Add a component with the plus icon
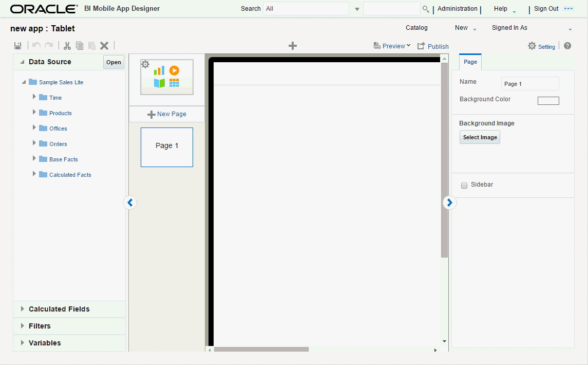588x365 pixels. coord(292,45)
